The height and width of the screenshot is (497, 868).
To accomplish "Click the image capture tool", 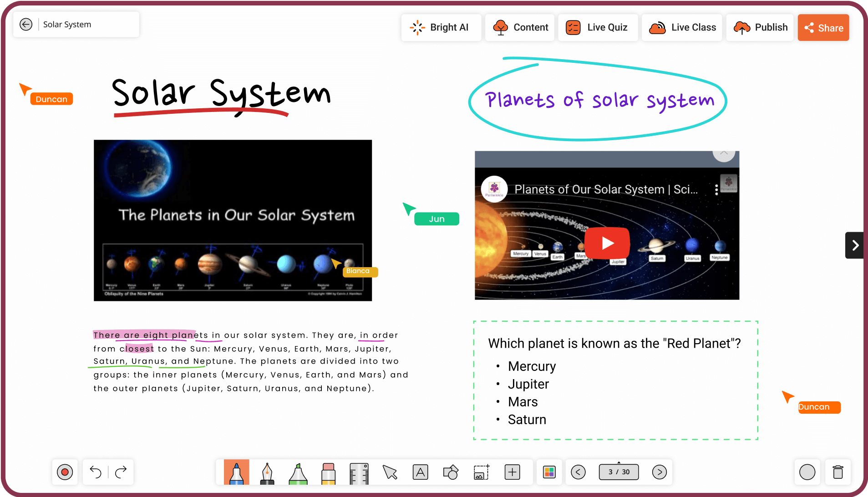I will tap(482, 472).
